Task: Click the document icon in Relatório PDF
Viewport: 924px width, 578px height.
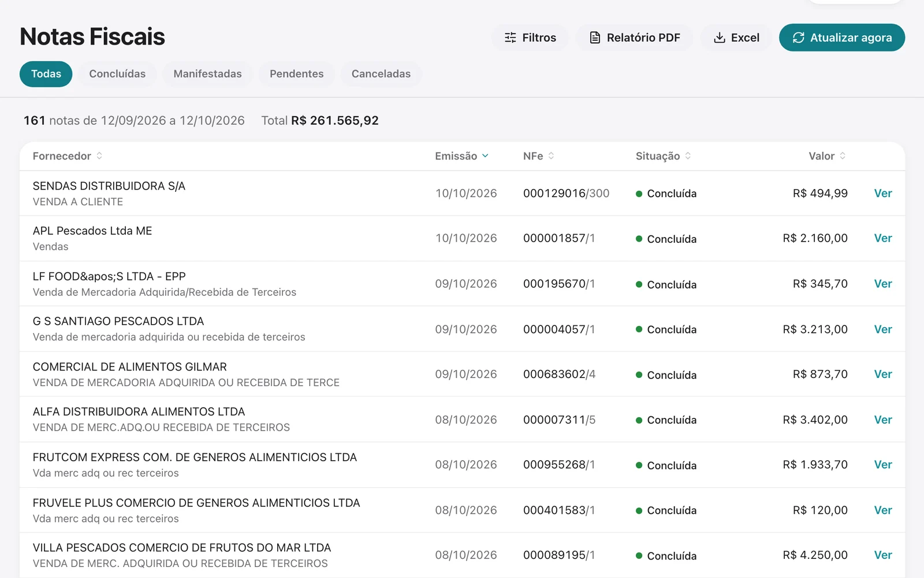Action: click(595, 38)
